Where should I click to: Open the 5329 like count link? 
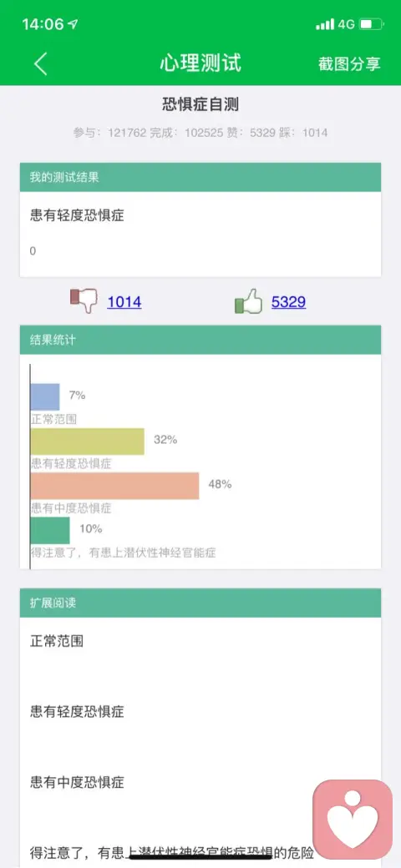(288, 302)
